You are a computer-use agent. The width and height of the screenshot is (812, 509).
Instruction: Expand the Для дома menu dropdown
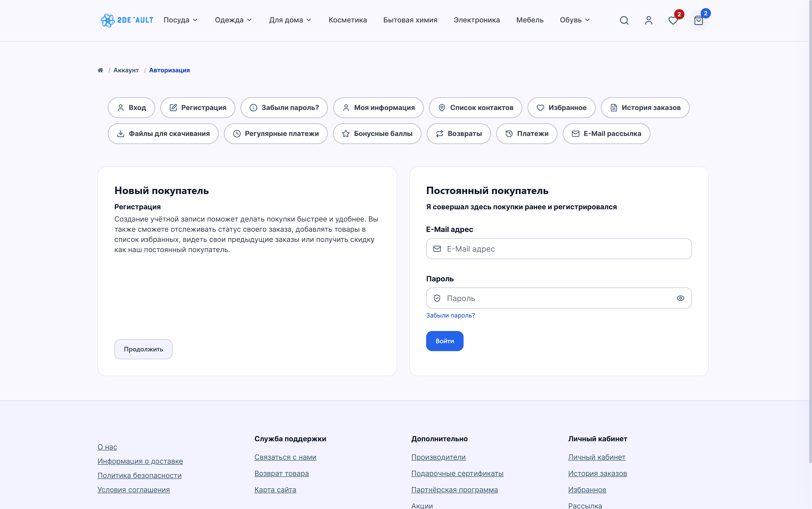point(290,20)
